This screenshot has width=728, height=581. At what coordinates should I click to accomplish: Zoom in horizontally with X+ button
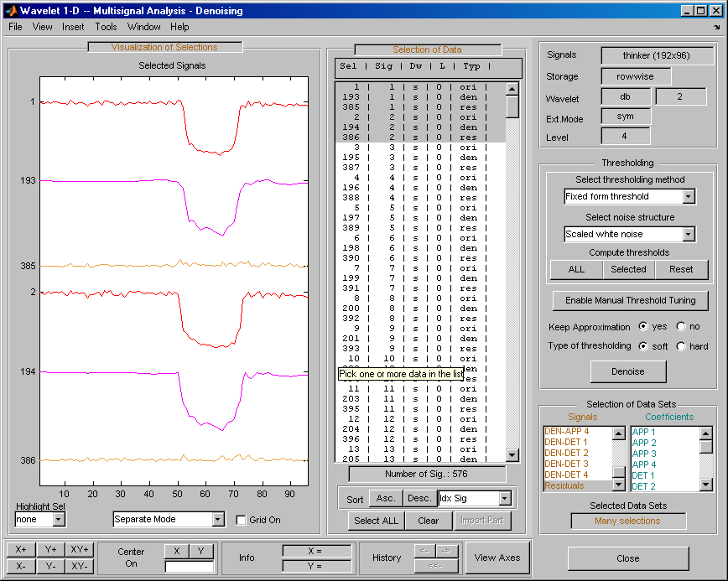click(x=21, y=550)
